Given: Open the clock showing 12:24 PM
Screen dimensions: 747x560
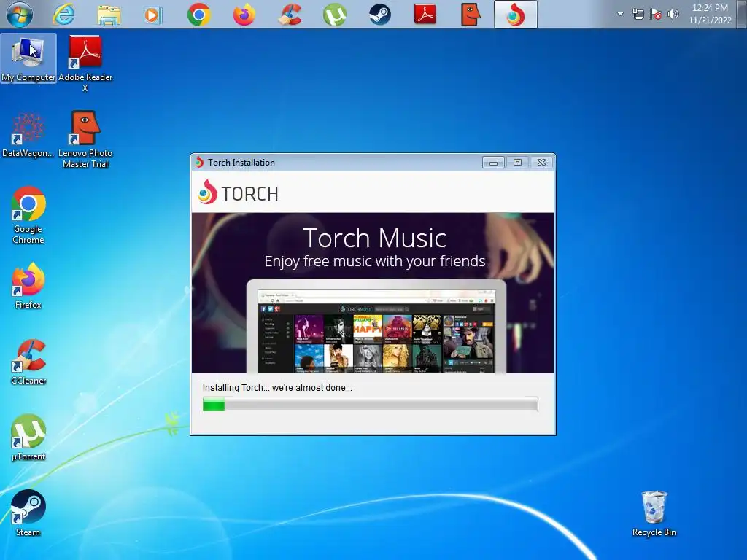Looking at the screenshot, I should click(710, 15).
